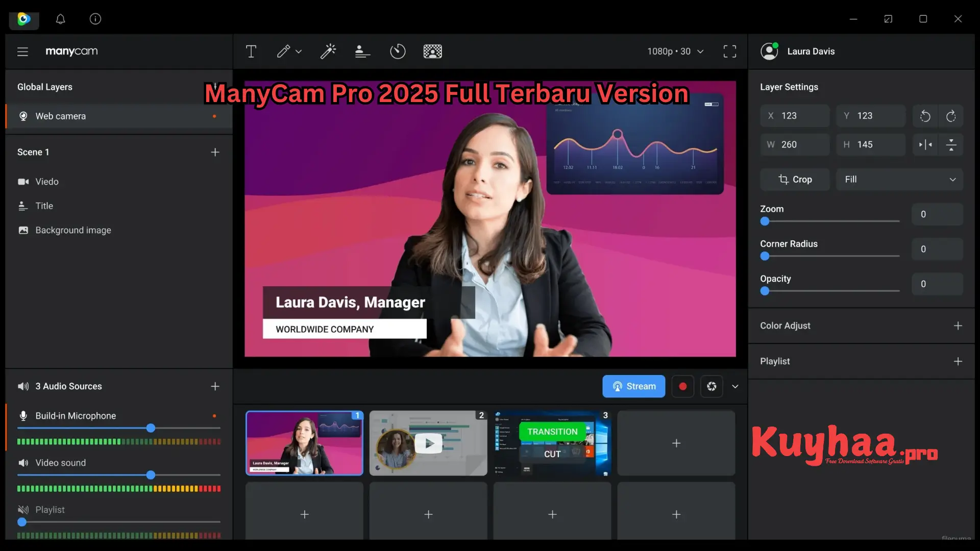Select the Draw tool icon
The image size is (980, 551).
click(283, 51)
